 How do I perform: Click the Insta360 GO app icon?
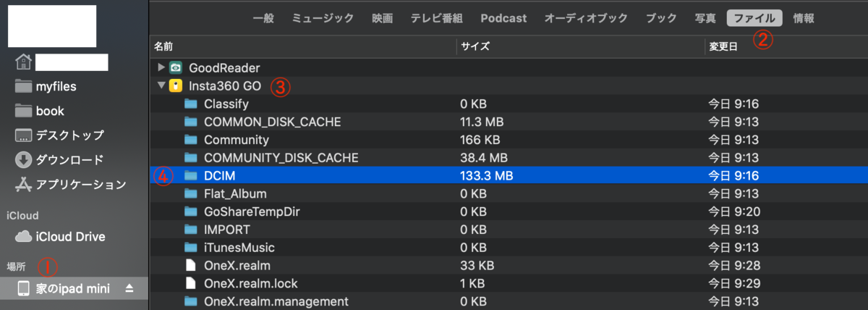tap(175, 86)
